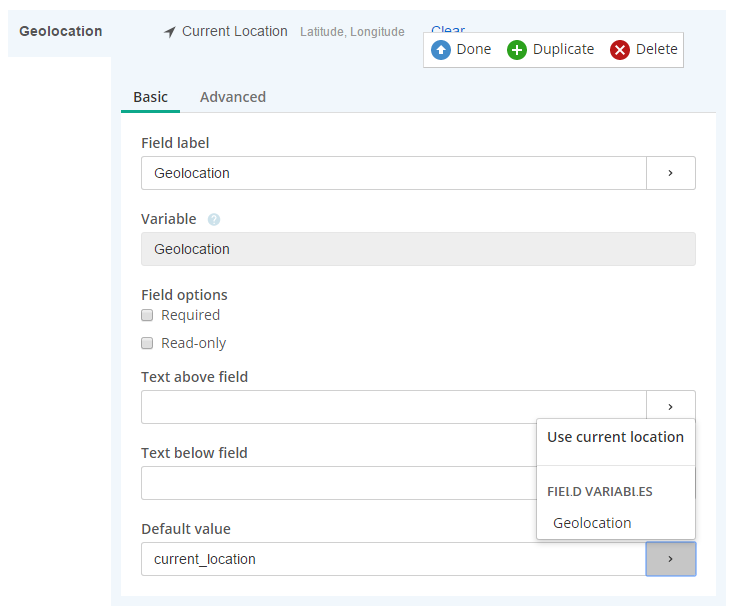Switch to the Advanced tab
This screenshot has width=732, height=614.
coord(233,97)
